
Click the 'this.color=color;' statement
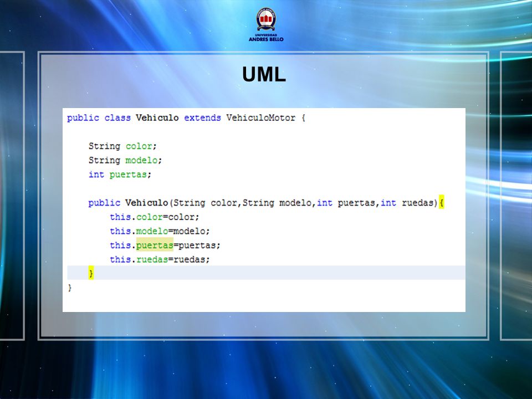(x=155, y=217)
